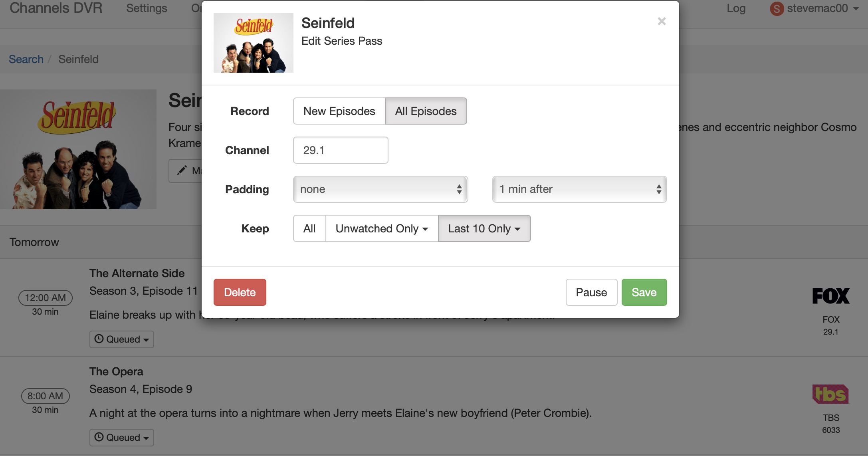Open the Unwatched Only keep dropdown
The height and width of the screenshot is (456, 868).
pyautogui.click(x=382, y=228)
